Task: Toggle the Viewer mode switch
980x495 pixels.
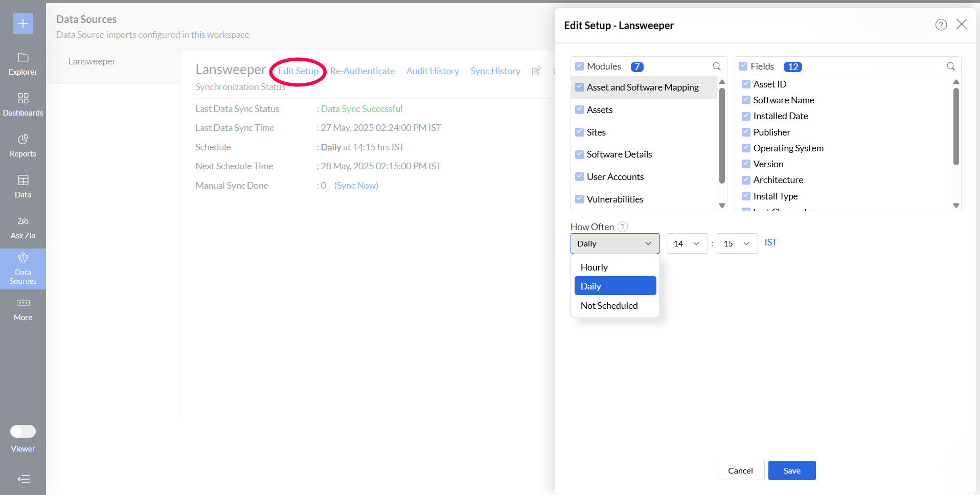Action: (x=23, y=432)
